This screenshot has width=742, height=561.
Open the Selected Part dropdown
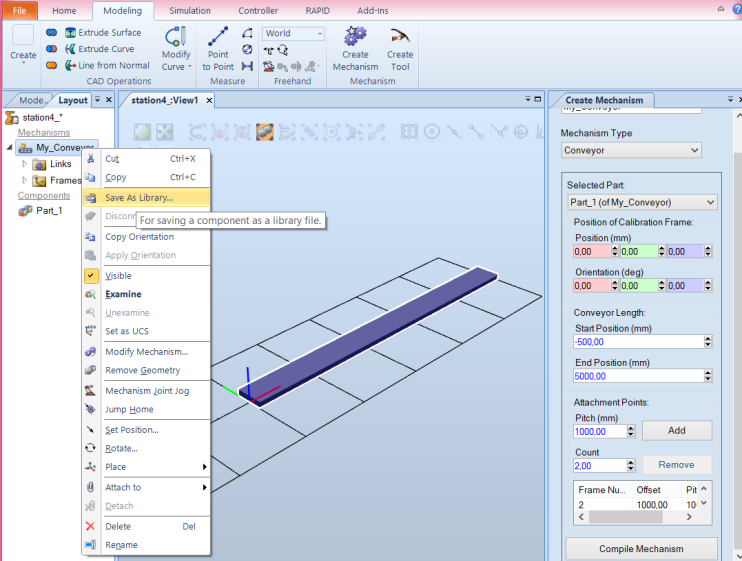642,202
